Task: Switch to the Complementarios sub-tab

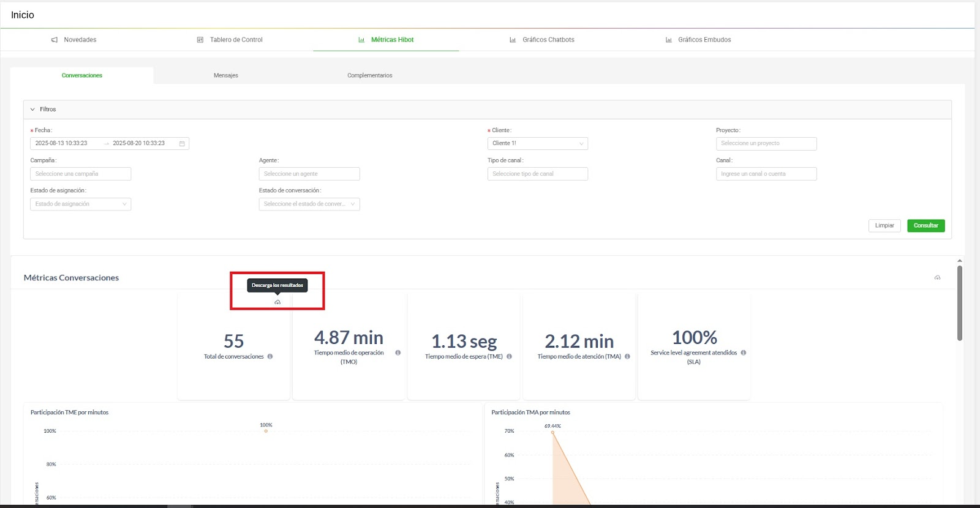Action: (370, 75)
